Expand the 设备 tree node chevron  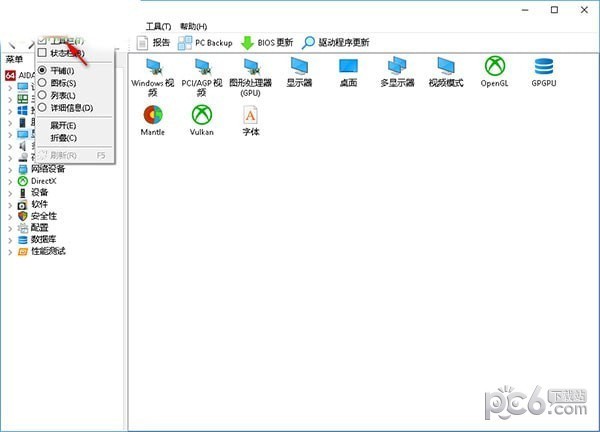(10, 193)
